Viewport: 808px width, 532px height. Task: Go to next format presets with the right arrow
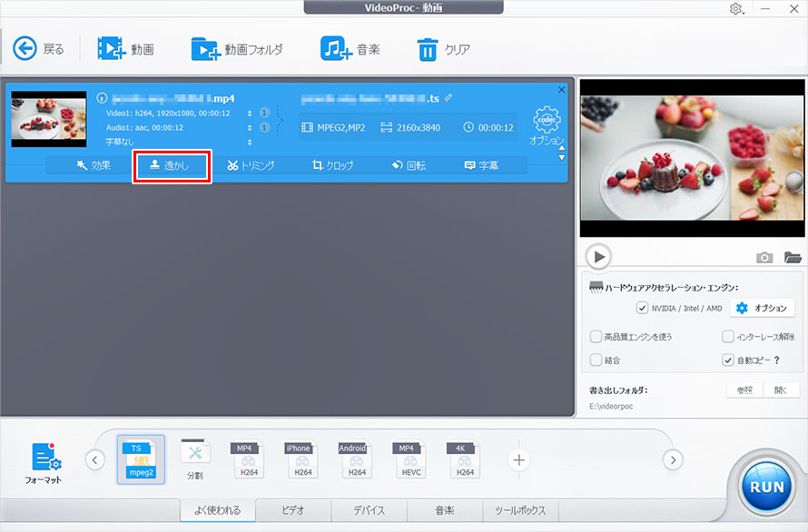[x=673, y=460]
